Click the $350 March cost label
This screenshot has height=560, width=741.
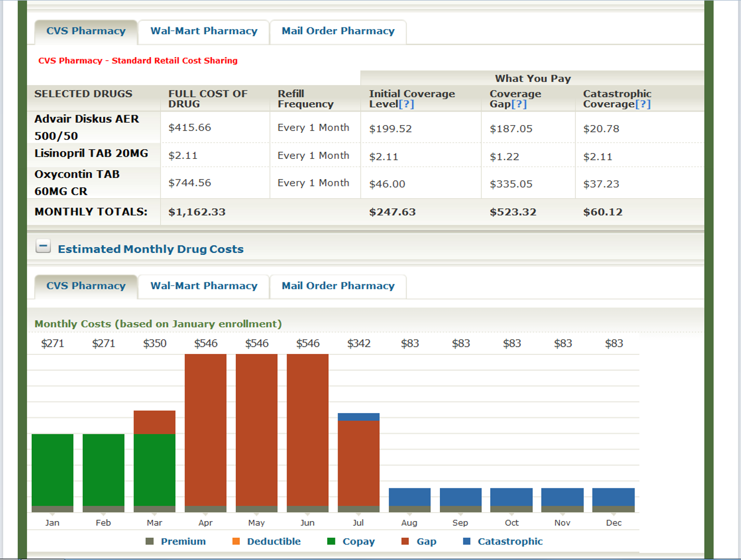(x=155, y=344)
